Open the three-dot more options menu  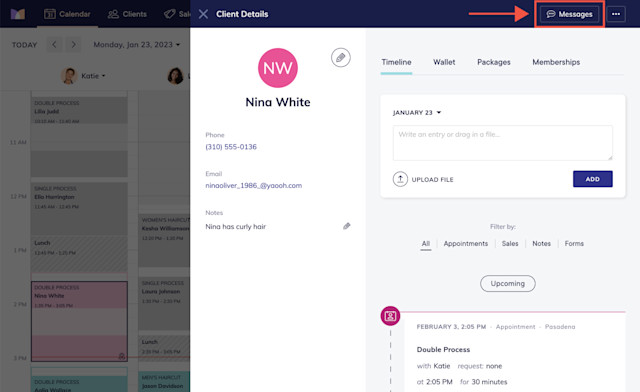616,14
